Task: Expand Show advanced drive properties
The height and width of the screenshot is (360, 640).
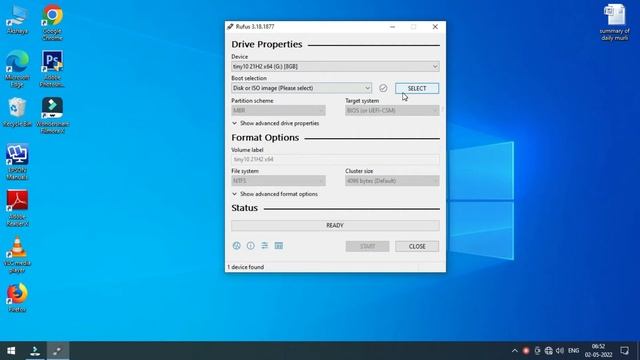Action: [276, 123]
